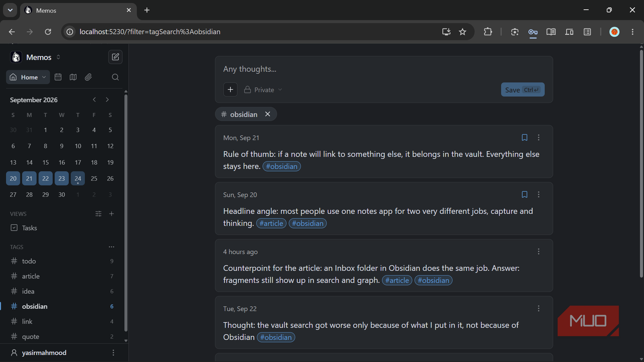Open the sidebar search icon
The width and height of the screenshot is (644, 362).
coord(115,77)
